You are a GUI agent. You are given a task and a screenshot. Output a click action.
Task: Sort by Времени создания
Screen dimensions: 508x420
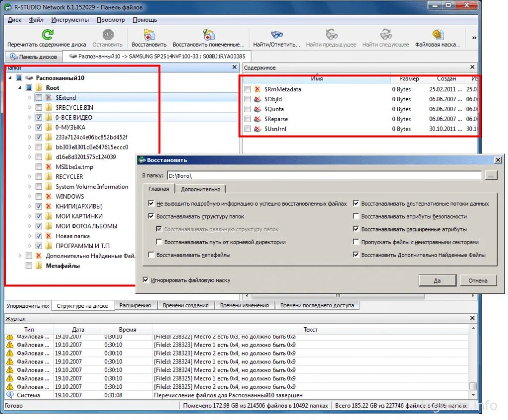186,305
